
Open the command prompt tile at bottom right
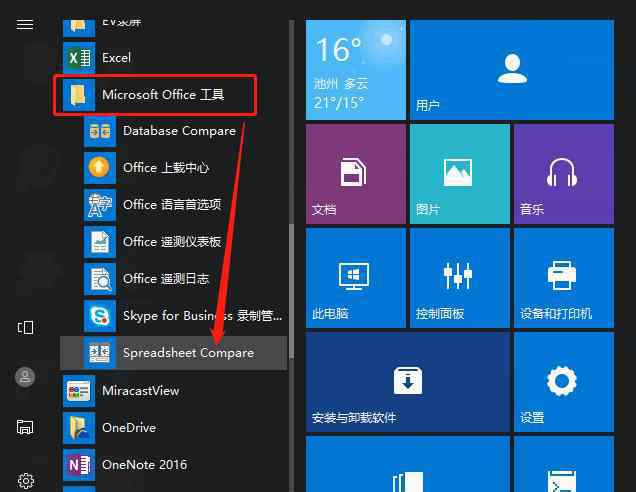pyautogui.click(x=564, y=464)
